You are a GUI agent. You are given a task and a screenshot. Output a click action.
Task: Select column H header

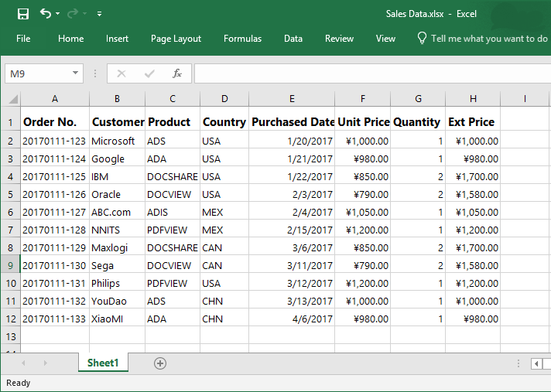pos(473,99)
